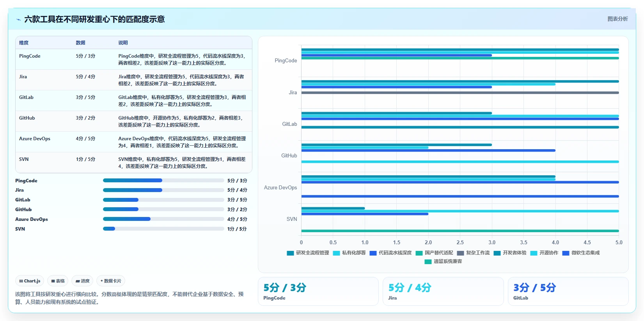Toggle the 研发全流程管理 legend series
644x321 pixels.
[x=308, y=253]
